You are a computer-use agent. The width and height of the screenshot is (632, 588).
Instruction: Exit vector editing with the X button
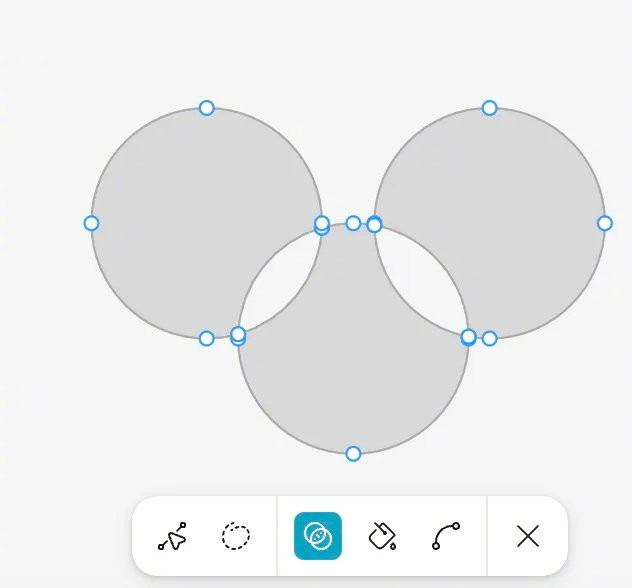528,536
